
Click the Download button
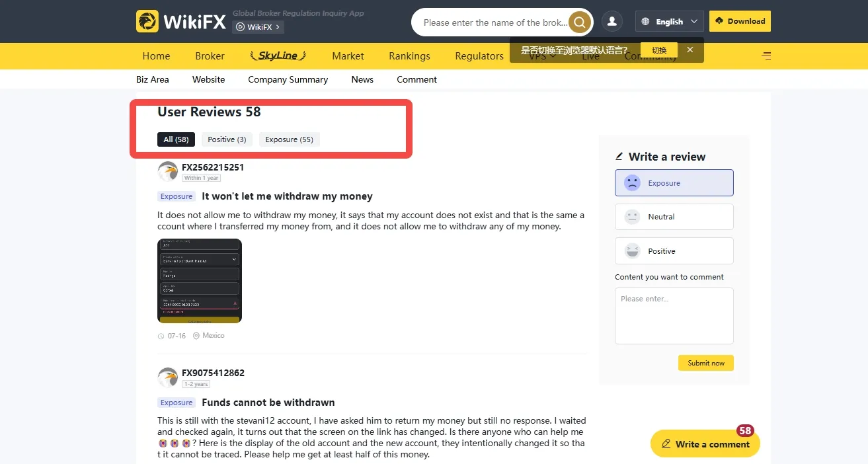(x=740, y=21)
